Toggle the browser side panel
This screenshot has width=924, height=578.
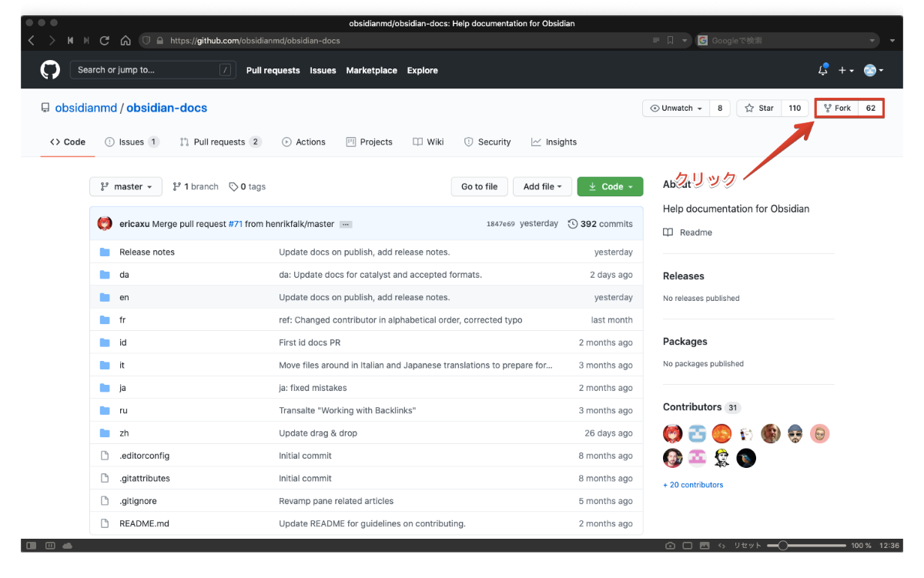coord(32,546)
